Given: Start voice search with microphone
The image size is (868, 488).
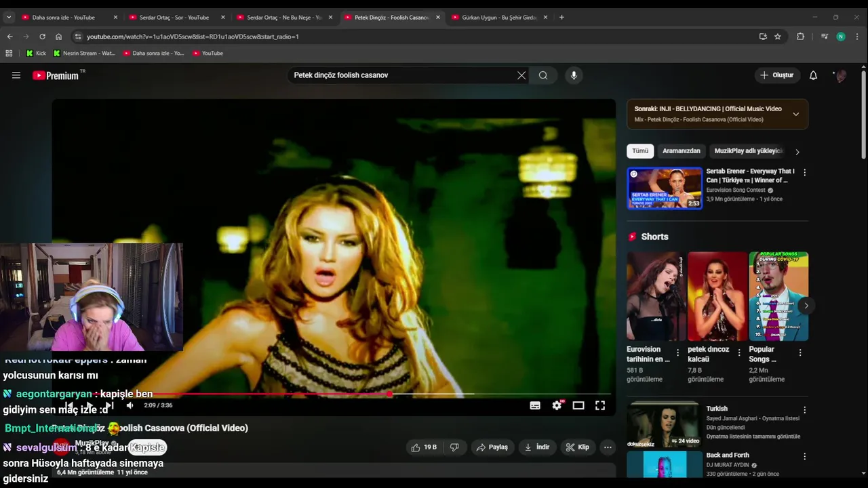Looking at the screenshot, I should [574, 75].
